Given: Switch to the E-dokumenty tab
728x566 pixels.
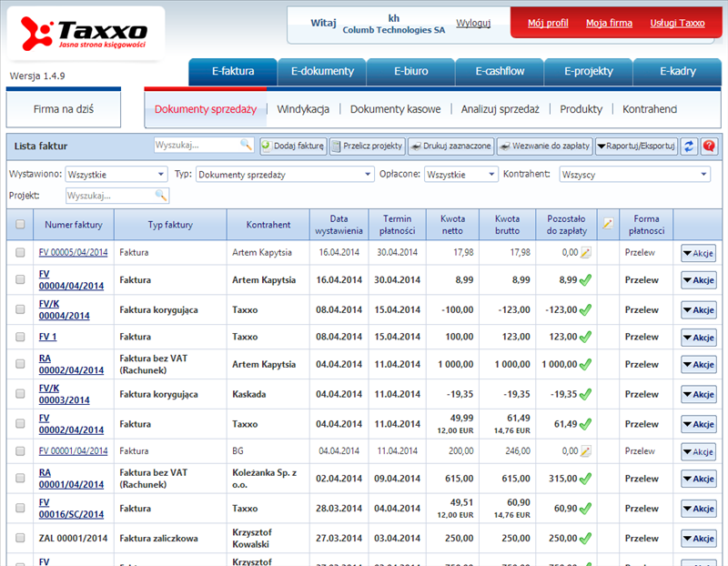Looking at the screenshot, I should (x=322, y=72).
